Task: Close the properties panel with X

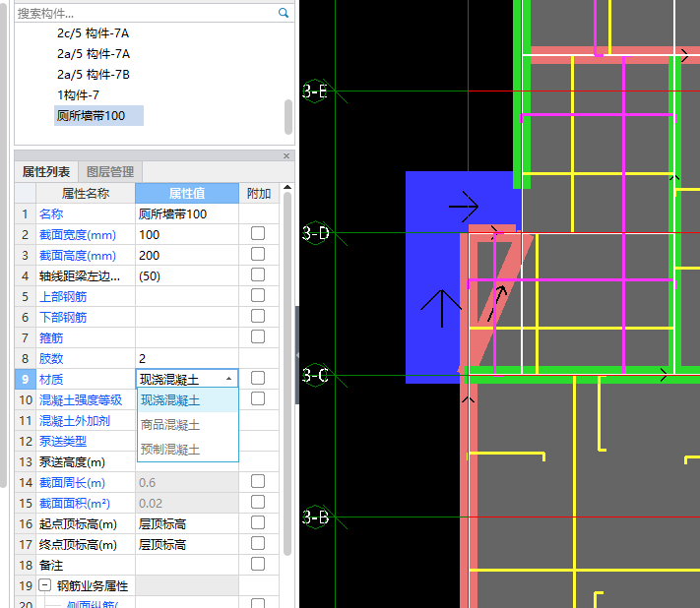Action: click(x=286, y=155)
